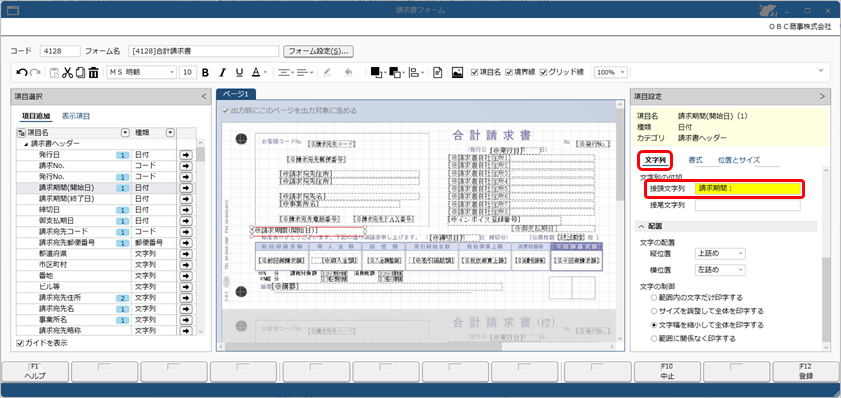Open the 種類 column filter dropdown

pos(170,132)
